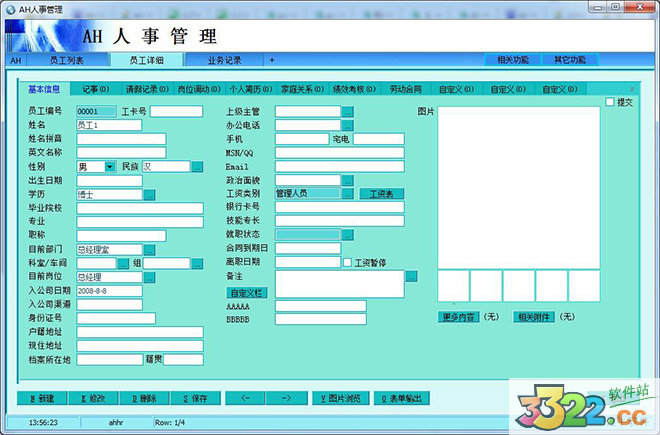Click the ahhr status bar entry
Screen dimensions: 660x435
(116, 422)
